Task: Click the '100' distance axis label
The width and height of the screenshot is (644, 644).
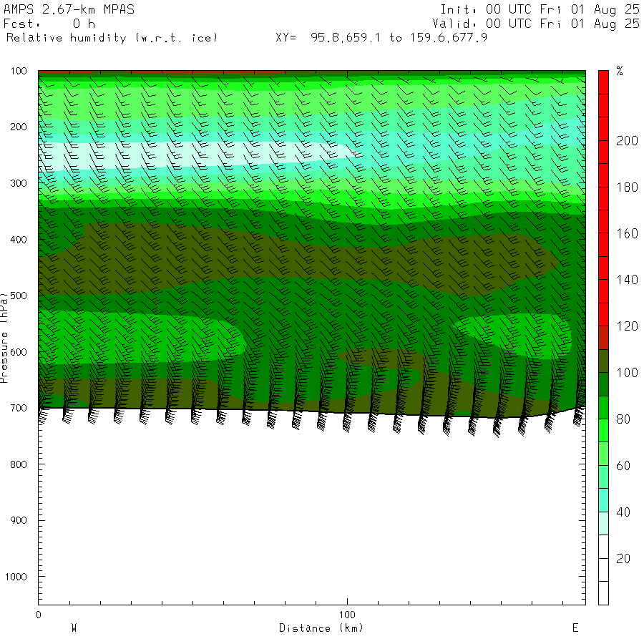Action: (347, 615)
